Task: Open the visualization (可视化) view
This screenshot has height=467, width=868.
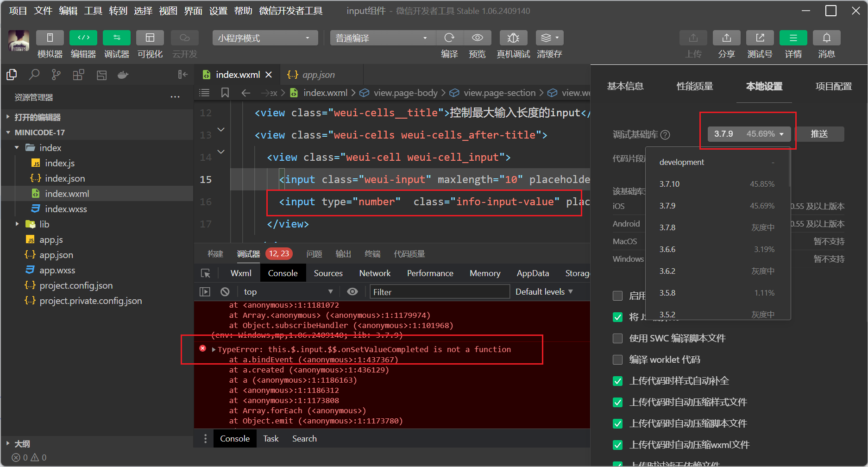Action: (x=150, y=38)
